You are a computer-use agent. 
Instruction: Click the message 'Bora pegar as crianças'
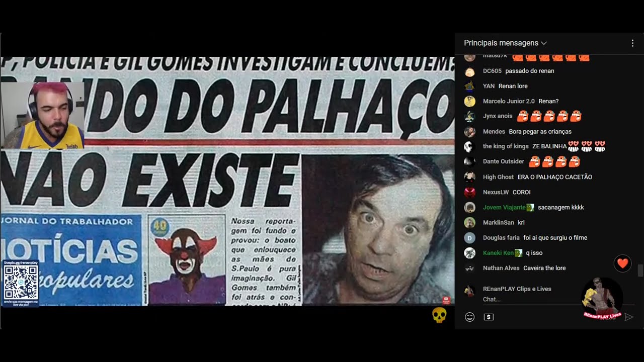[x=540, y=131]
